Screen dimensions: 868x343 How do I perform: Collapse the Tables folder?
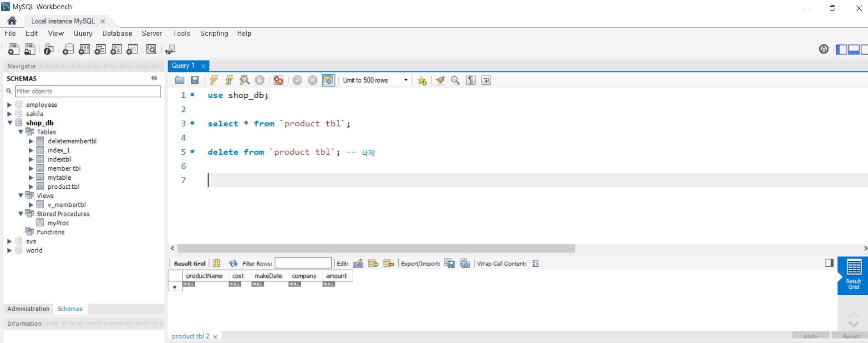(20, 132)
